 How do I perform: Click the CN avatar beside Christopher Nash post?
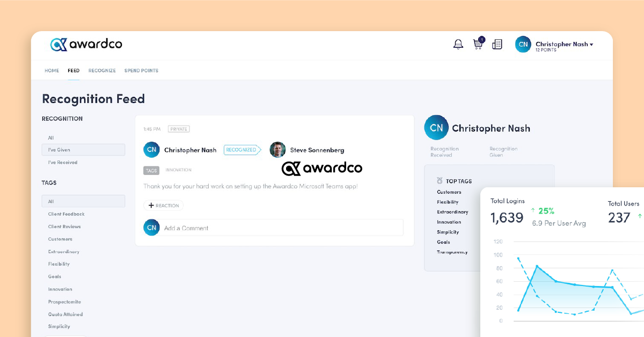[x=152, y=150]
